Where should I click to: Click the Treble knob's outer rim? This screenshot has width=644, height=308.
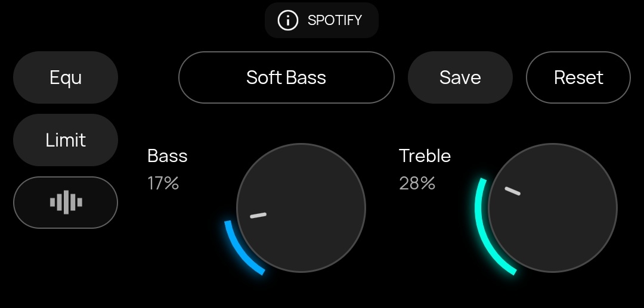[617, 208]
